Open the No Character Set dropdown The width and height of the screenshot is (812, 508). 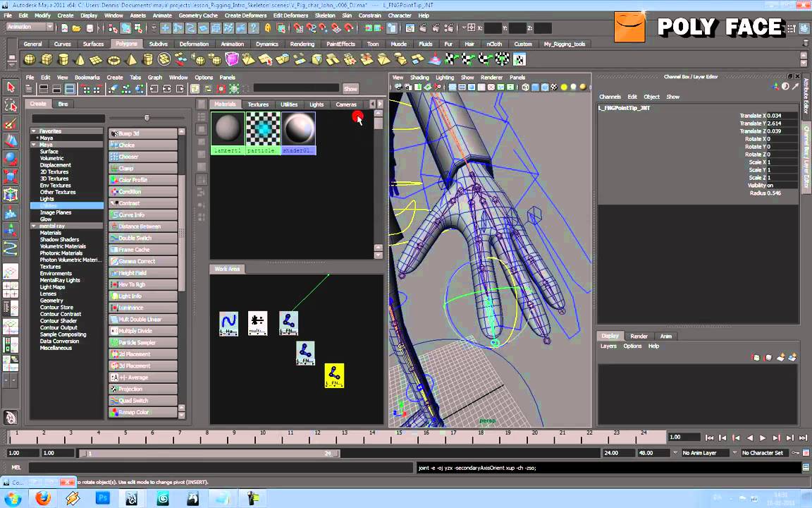pyautogui.click(x=734, y=452)
